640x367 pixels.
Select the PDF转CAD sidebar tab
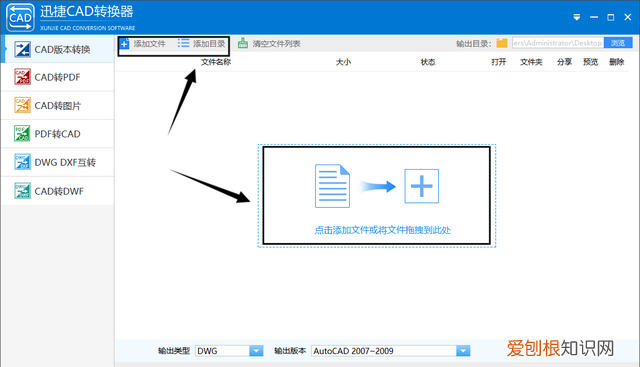click(58, 134)
